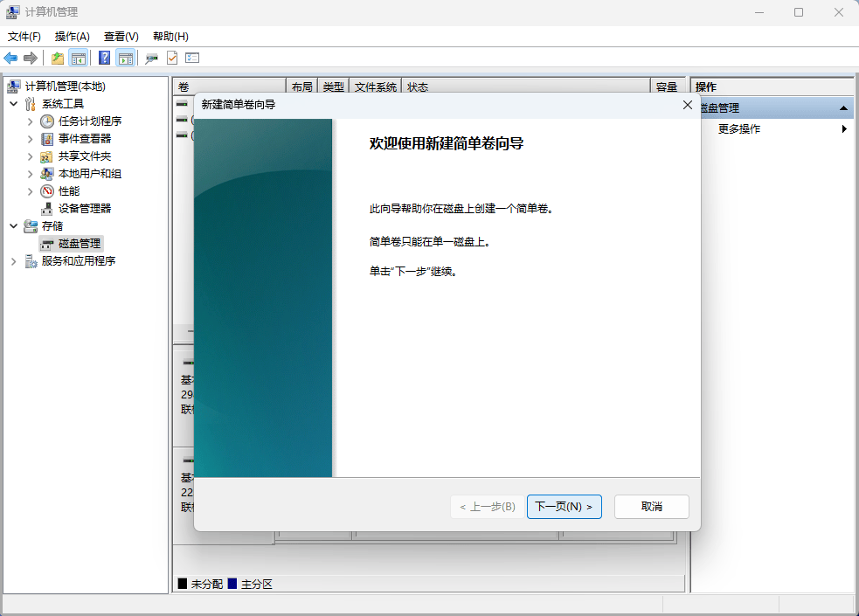859x616 pixels.
Task: Toggle Show/Hide Console Tree toolbar icon
Action: click(x=79, y=58)
